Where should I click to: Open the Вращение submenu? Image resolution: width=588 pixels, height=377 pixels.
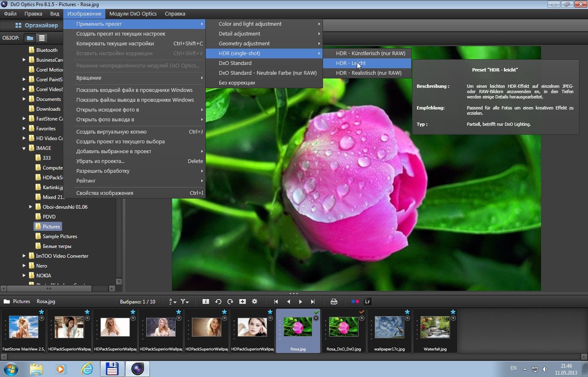click(x=134, y=78)
